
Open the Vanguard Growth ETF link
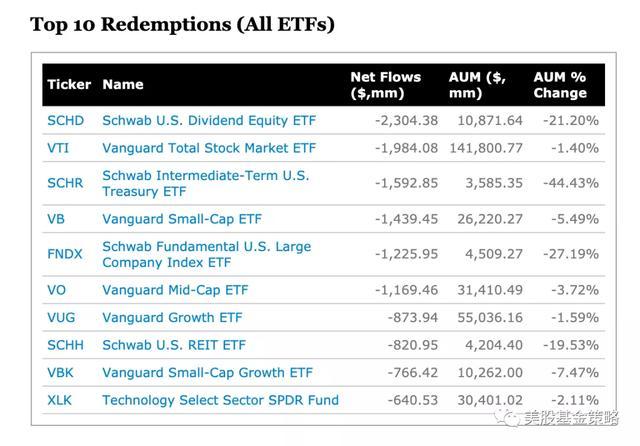point(172,318)
